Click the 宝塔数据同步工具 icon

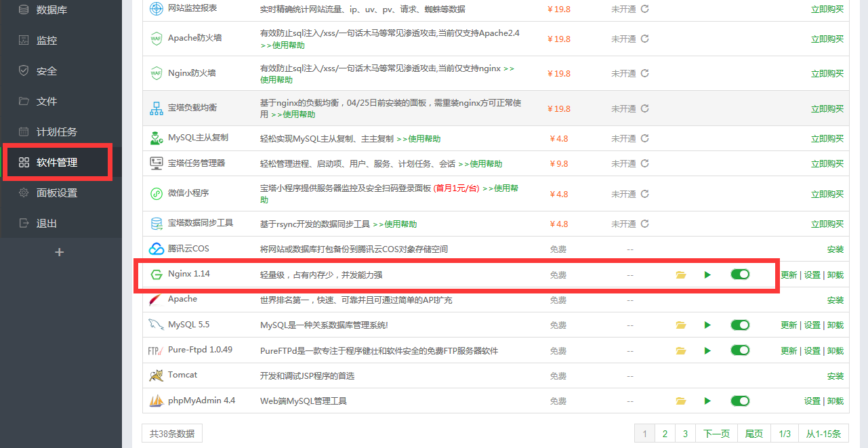click(x=156, y=224)
